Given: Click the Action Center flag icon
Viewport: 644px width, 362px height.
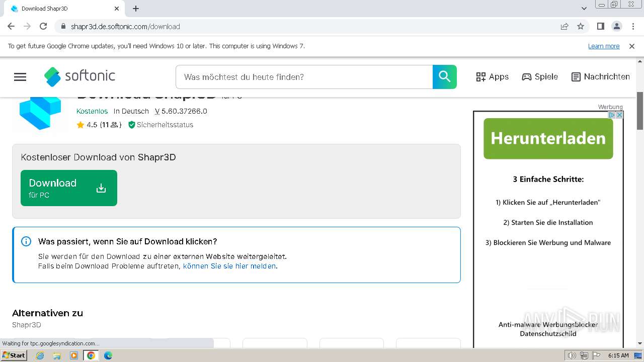Looking at the screenshot, I should point(595,355).
